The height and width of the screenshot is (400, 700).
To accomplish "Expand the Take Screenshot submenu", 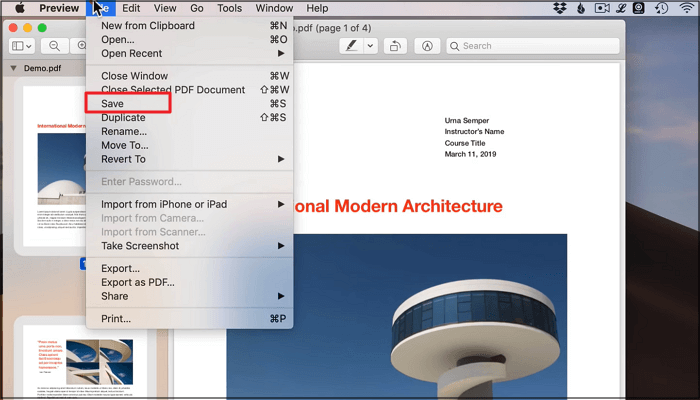I will (189, 246).
